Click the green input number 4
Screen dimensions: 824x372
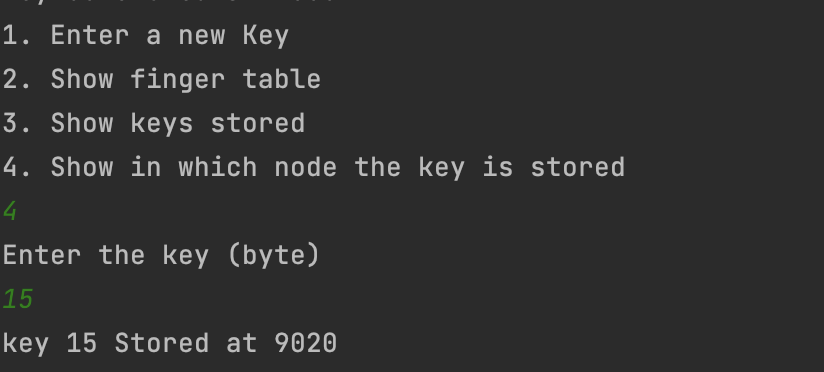point(10,212)
